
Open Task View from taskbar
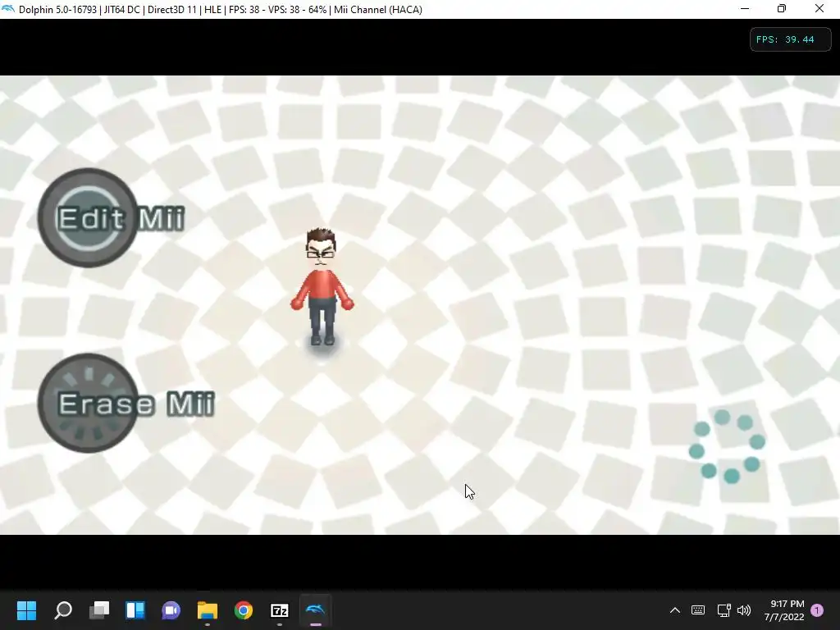pos(99,610)
